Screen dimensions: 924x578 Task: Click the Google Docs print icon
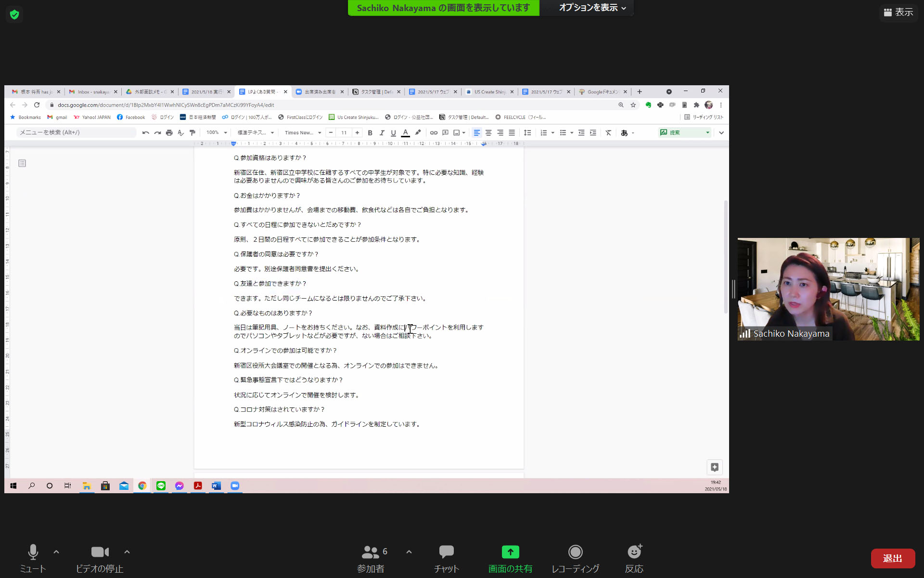click(x=169, y=132)
